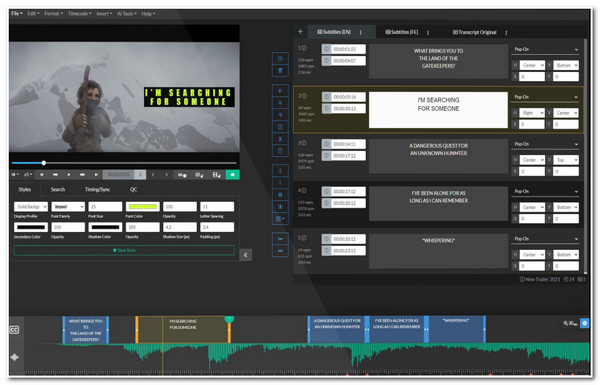Select the WHISPERING block on the timeline

(456, 329)
